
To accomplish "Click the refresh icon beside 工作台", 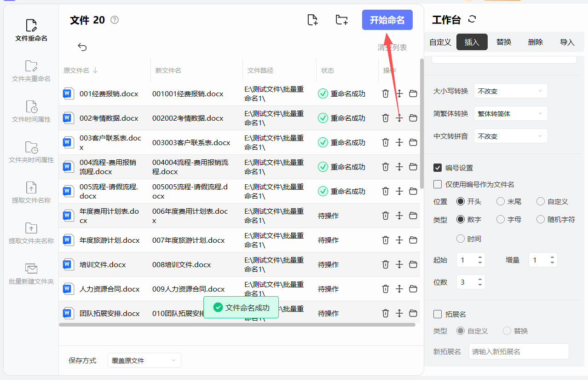I will [472, 19].
